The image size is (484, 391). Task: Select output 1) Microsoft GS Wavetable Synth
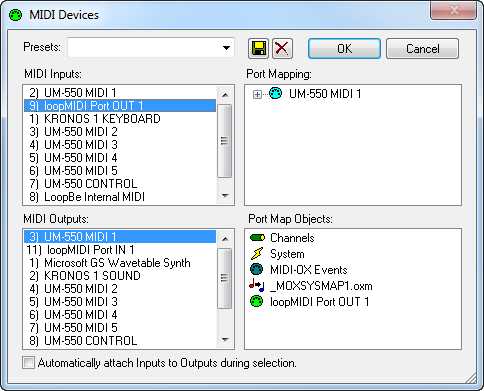click(x=120, y=263)
